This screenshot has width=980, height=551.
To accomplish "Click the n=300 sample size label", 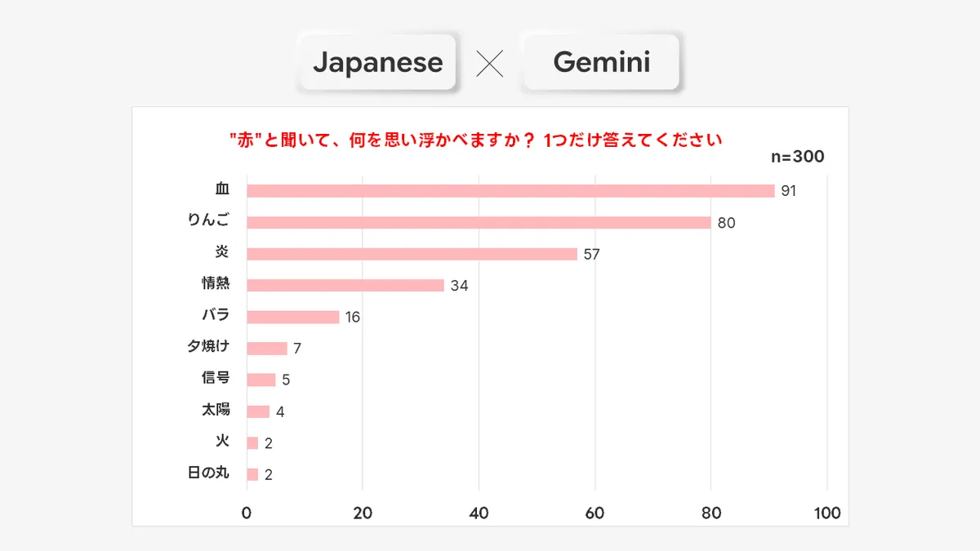I will [797, 157].
